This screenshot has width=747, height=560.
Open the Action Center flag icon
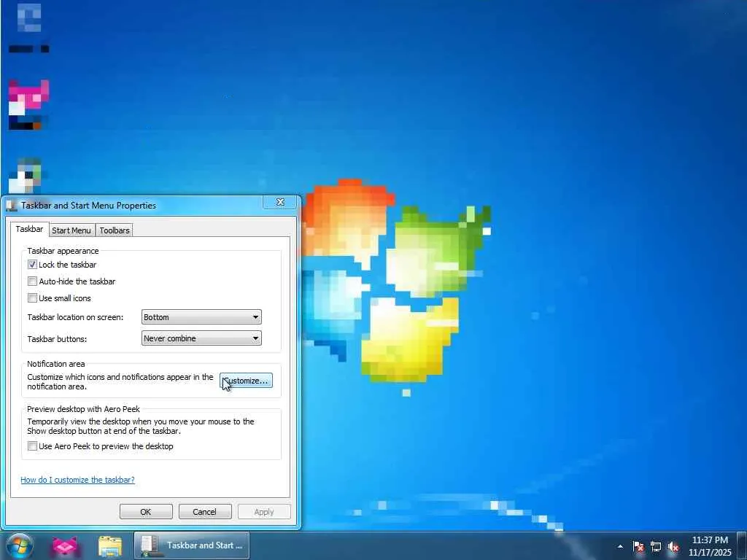638,546
